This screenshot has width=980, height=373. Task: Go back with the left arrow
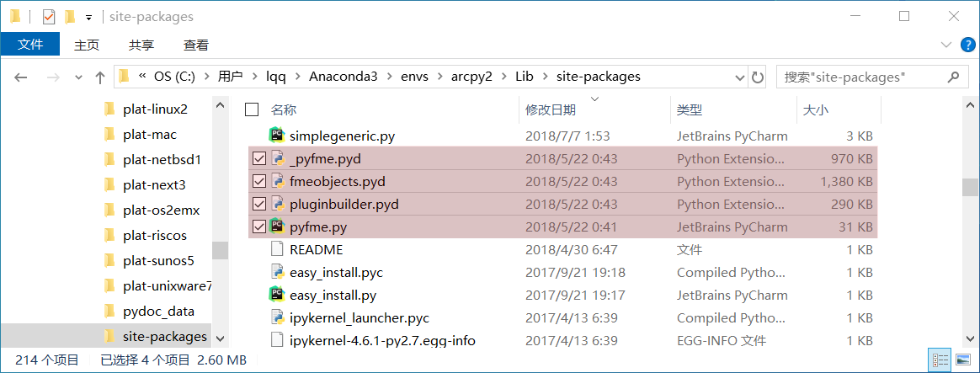point(20,77)
